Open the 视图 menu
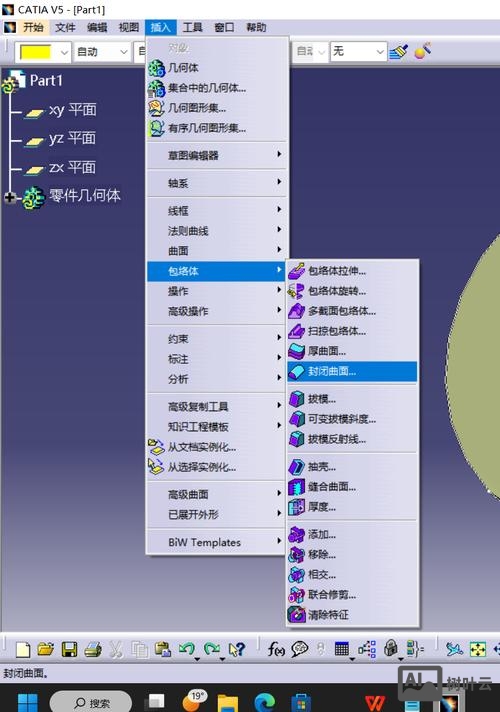500x712 pixels. pos(129,28)
